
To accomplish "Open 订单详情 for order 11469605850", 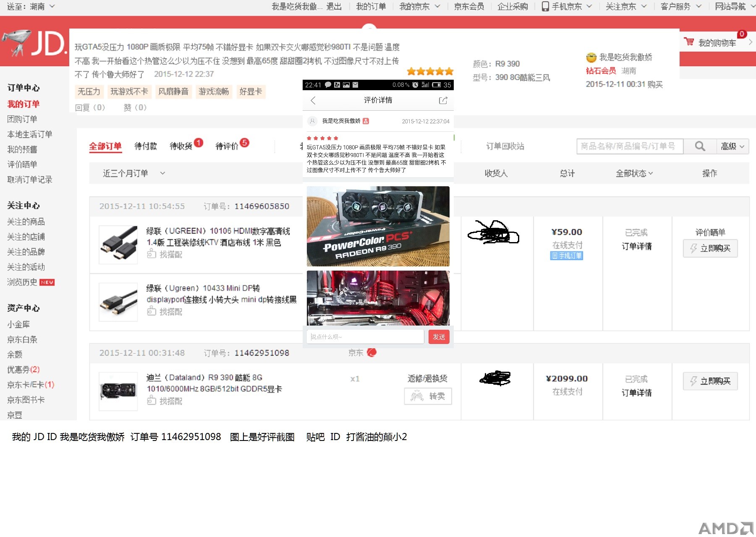I will 636,246.
